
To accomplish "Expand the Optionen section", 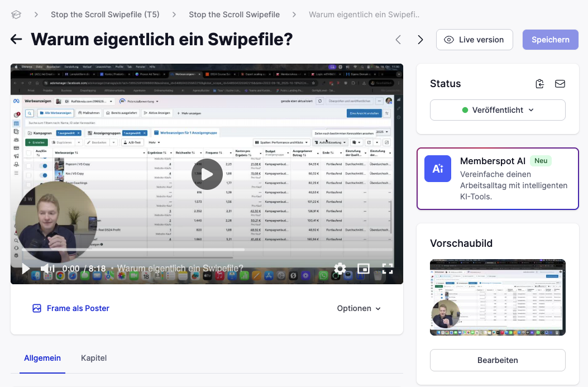I will (x=359, y=308).
